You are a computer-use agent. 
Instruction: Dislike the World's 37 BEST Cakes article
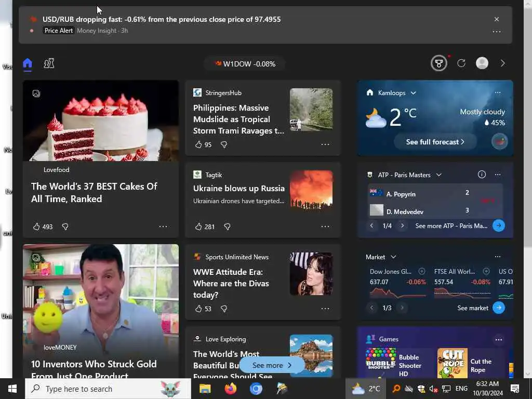coord(65,227)
